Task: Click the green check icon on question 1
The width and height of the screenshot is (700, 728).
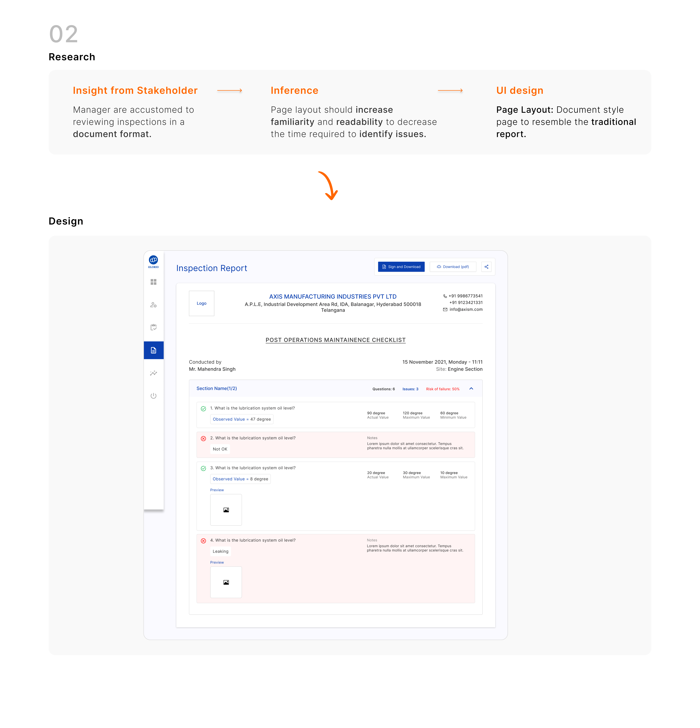Action: 203,409
